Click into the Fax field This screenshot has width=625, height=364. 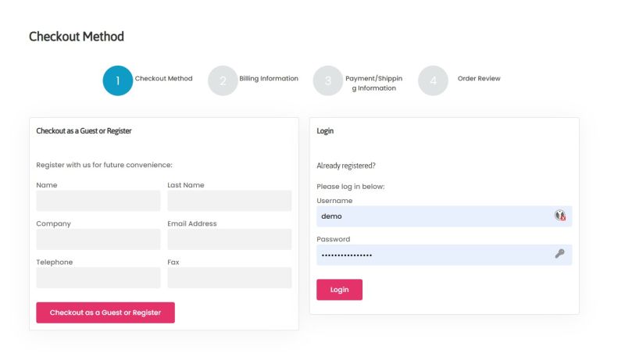[229, 277]
